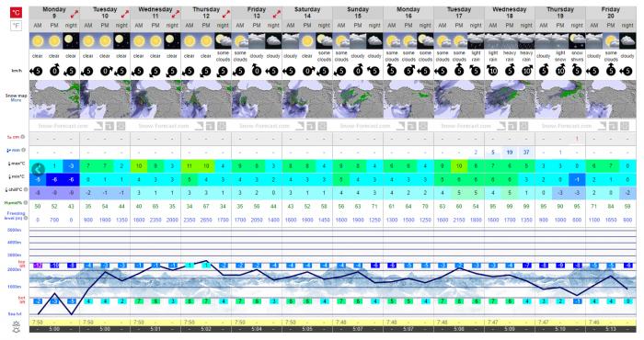Expand Tuesday 10 hourly detail arrow
This screenshot has height=340, width=644.
tap(124, 15)
